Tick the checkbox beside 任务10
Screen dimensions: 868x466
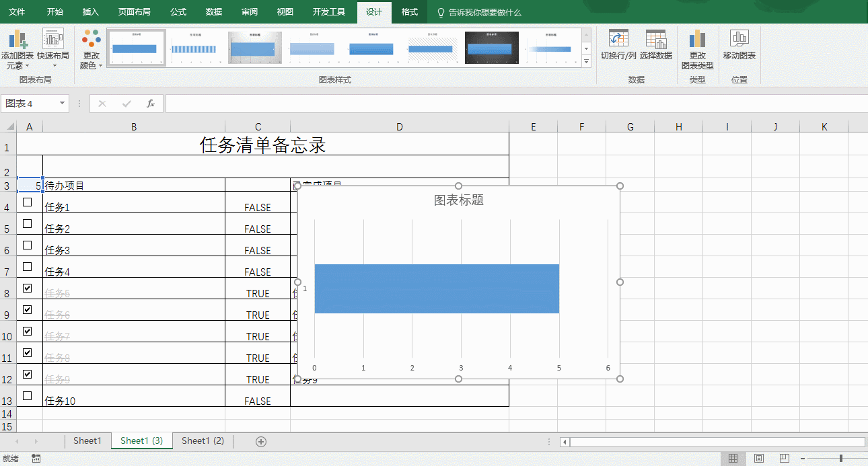coord(28,395)
